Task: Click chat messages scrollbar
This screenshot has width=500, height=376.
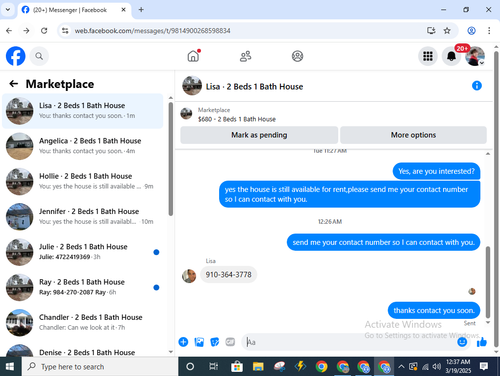Action: pyautogui.click(x=488, y=282)
